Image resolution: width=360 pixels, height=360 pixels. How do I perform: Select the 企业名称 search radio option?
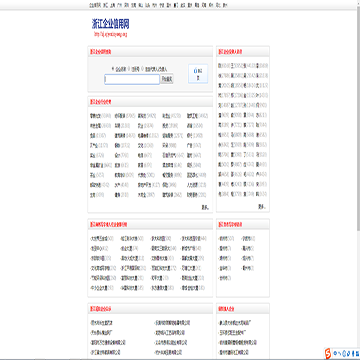(113, 69)
